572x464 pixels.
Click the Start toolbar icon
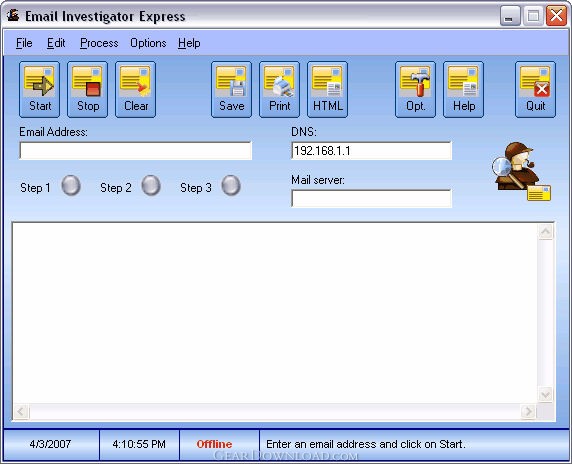coord(39,89)
